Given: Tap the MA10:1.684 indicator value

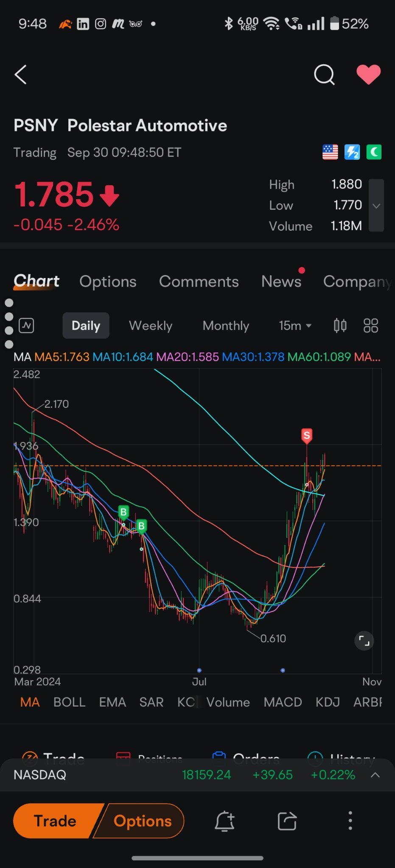Looking at the screenshot, I should pos(123,357).
